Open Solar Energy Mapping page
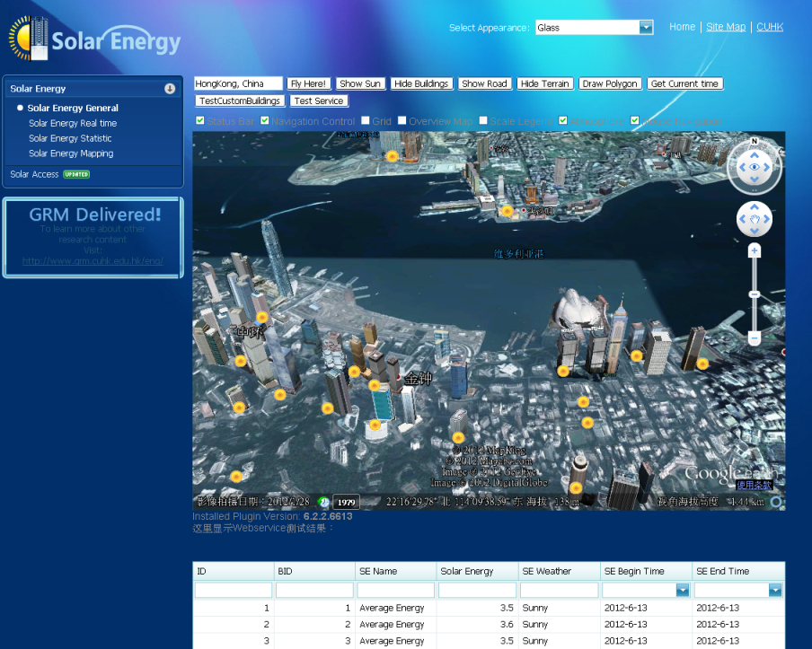 pos(71,153)
